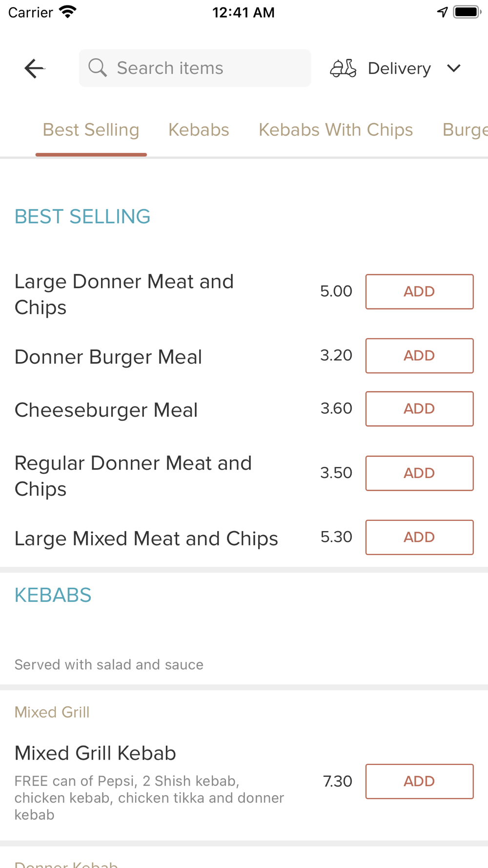Add Mixed Grill Kebab to basket
Screen dimensions: 488x868
[x=419, y=781]
